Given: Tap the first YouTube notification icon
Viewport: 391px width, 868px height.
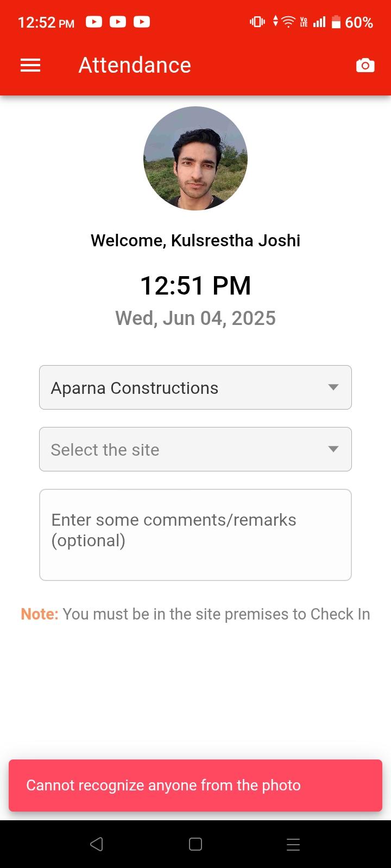Looking at the screenshot, I should coord(94,22).
